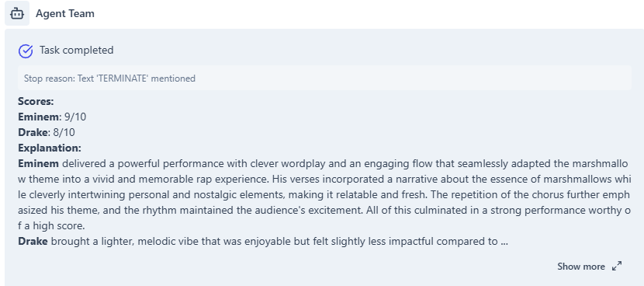Viewport: 644px width, 286px height.
Task: Click bold Drake starting the truncated paragraph
Action: coord(33,241)
